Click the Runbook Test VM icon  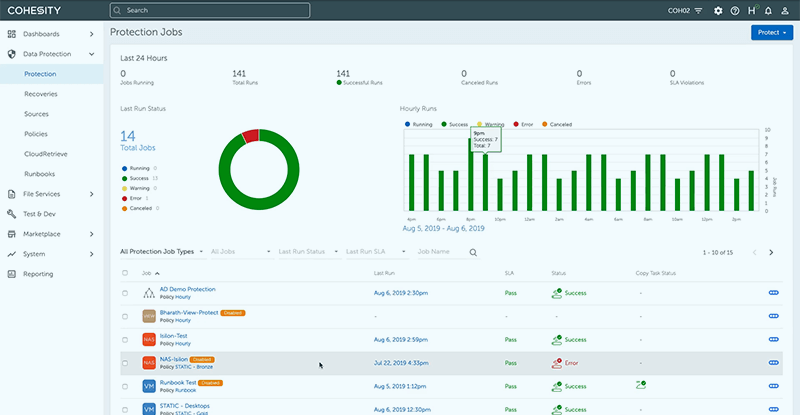coord(149,386)
